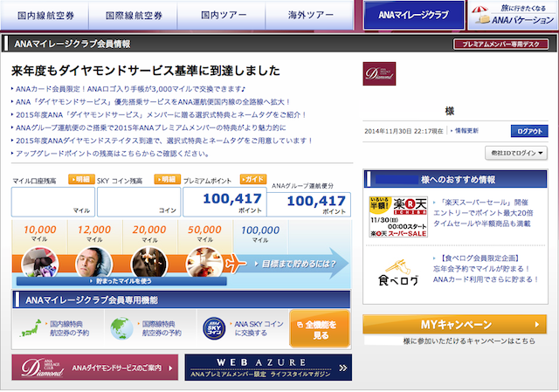The image size is (559, 392).
Task: Click the 食べログ logo icon
Action: (x=398, y=272)
